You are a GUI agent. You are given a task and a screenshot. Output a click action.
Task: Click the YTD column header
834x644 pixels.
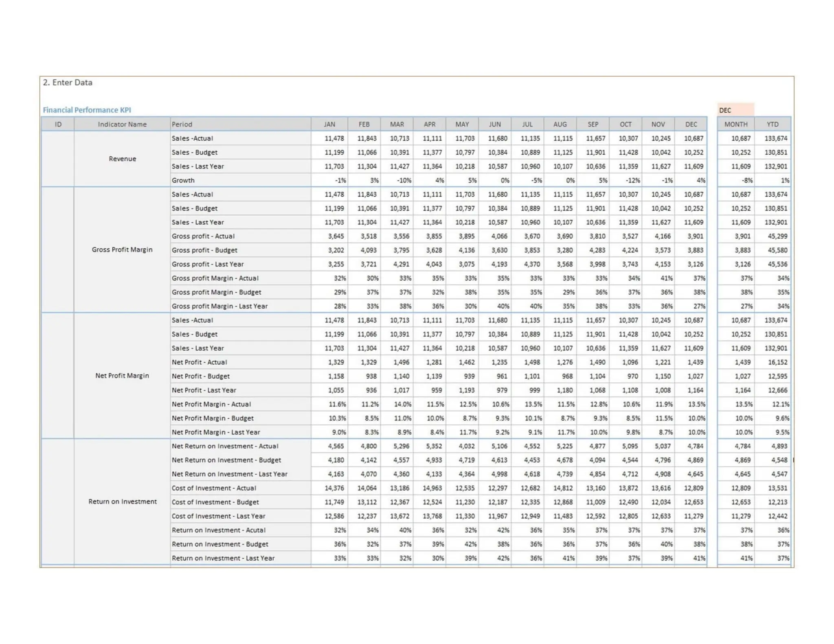(x=773, y=124)
